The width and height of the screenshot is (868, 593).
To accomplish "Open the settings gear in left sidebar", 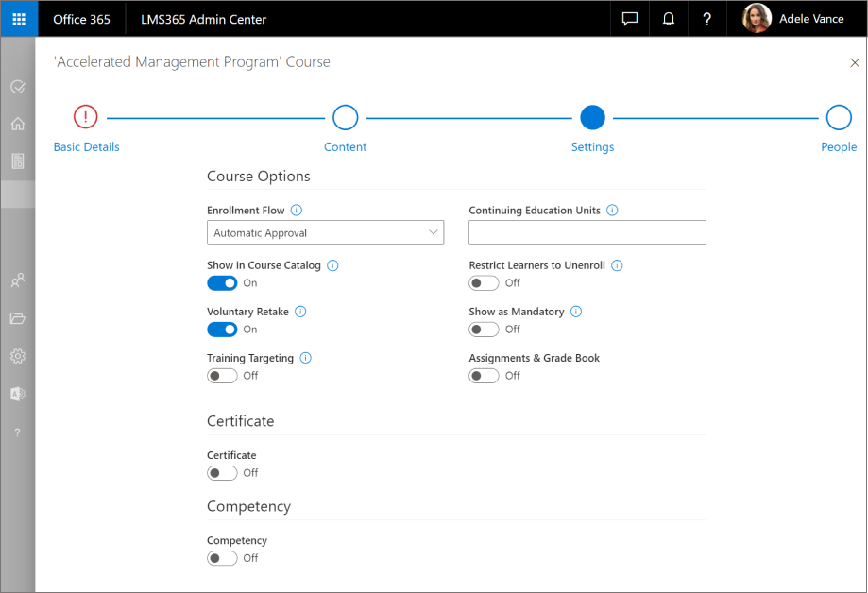I will click(x=18, y=356).
